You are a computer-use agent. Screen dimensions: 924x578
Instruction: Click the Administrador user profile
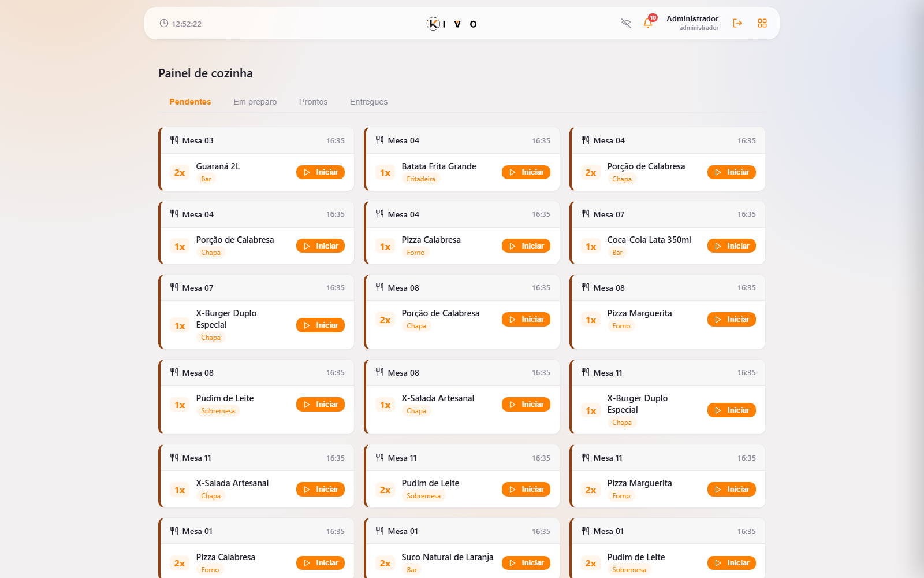tap(692, 23)
